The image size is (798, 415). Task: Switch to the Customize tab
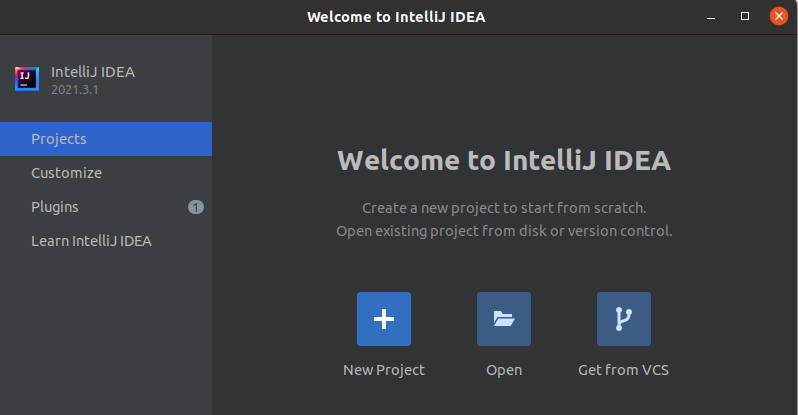[x=66, y=173]
